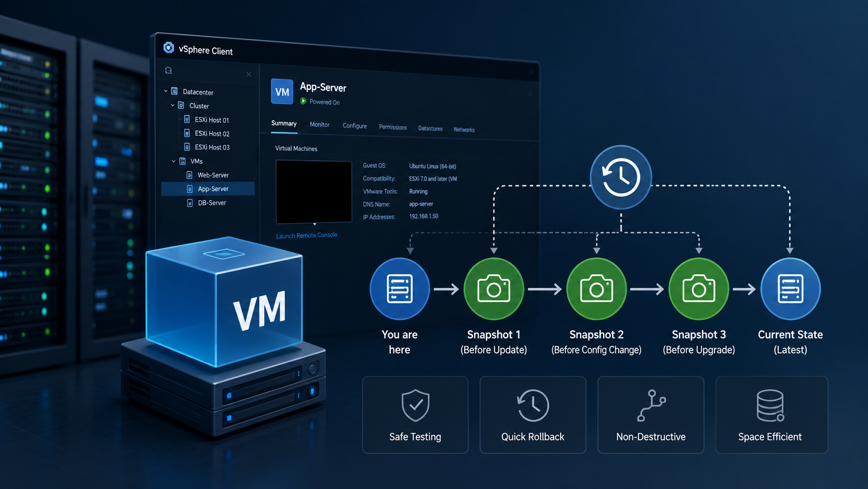Click the Quick Rollback card
Viewport: 868px width, 489px height.
point(533,415)
